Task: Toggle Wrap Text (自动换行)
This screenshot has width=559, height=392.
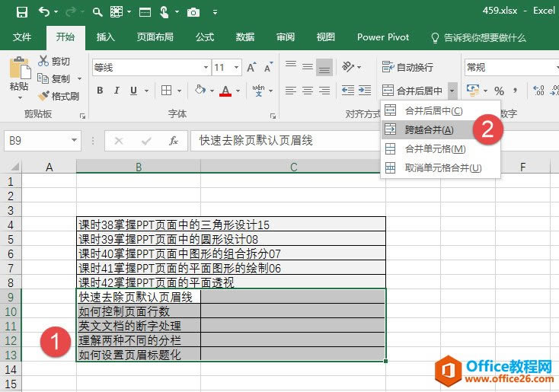Action: coord(408,67)
